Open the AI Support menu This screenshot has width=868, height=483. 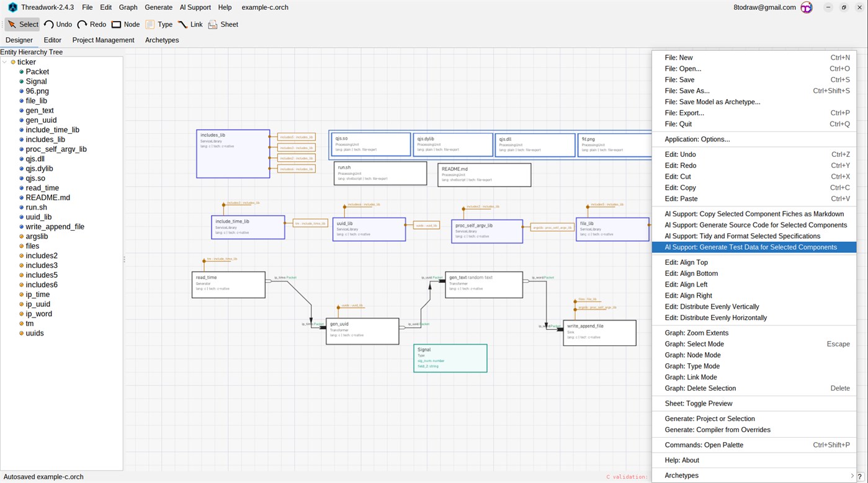(x=195, y=7)
